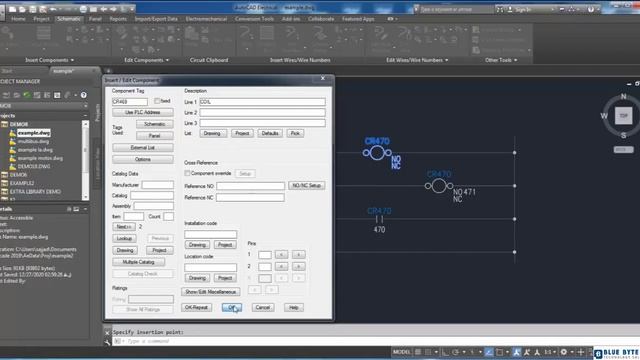Click the first icon in Project Manager toolbar
Viewport: 640px width, 360px height.
point(6,95)
